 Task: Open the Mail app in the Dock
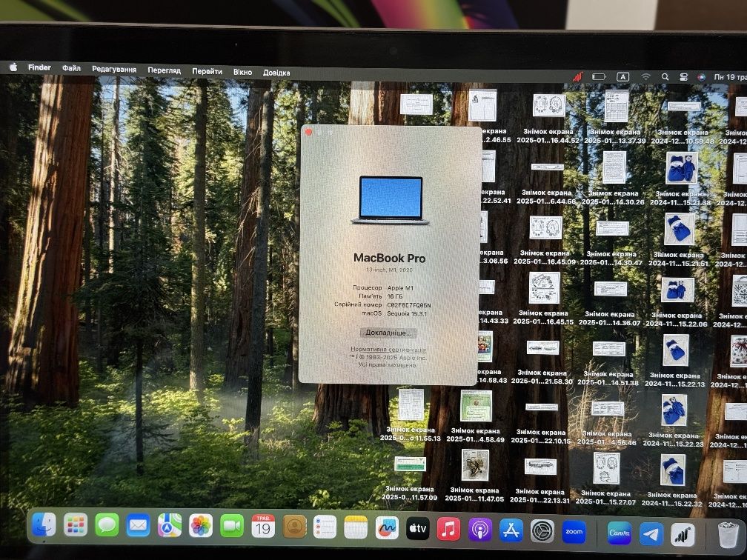tap(138, 526)
